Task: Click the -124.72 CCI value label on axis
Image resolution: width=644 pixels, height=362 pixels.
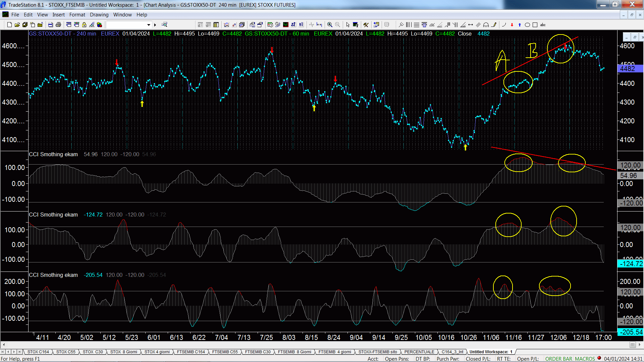Action: coord(630,264)
